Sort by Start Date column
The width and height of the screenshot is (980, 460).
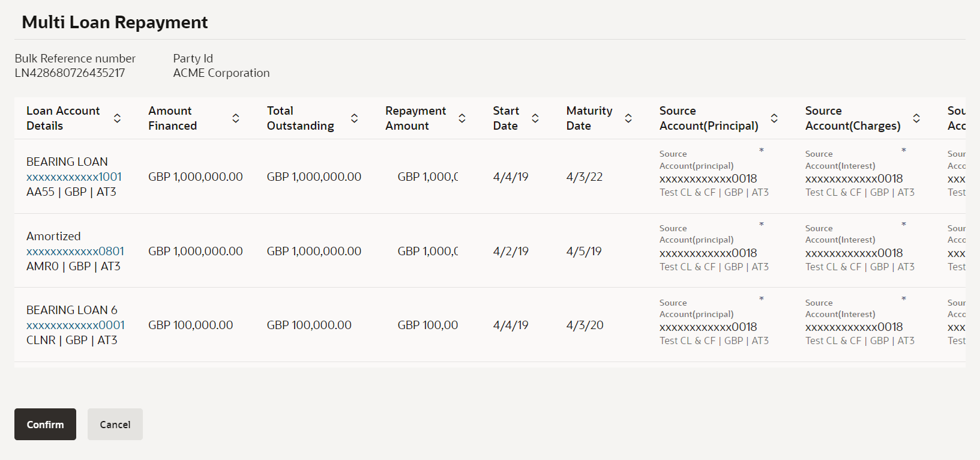click(535, 118)
